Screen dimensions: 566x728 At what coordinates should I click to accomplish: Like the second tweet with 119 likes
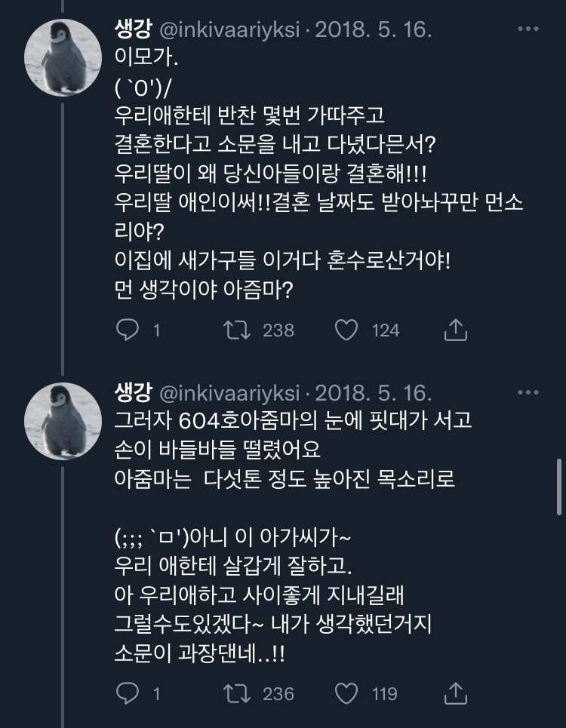tap(347, 693)
